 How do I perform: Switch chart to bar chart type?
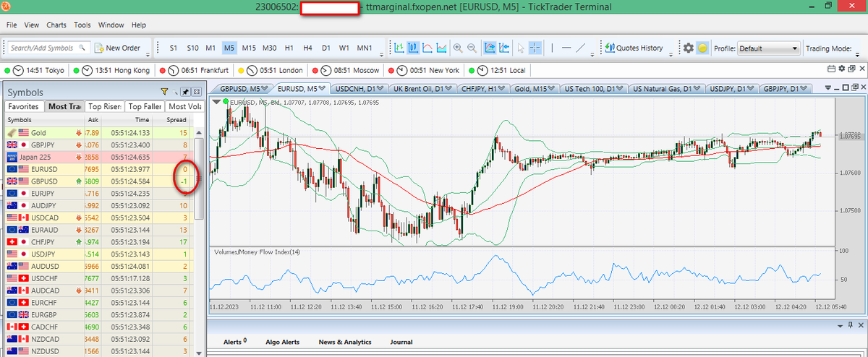pyautogui.click(x=399, y=48)
